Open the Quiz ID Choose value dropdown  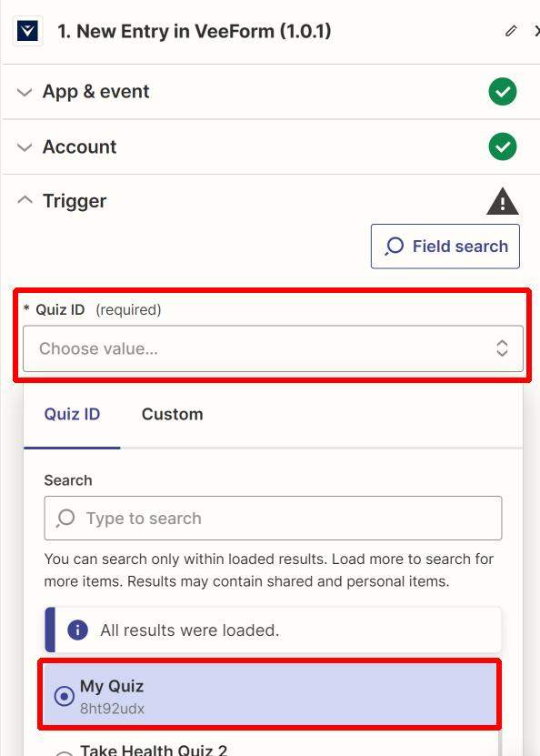(273, 348)
